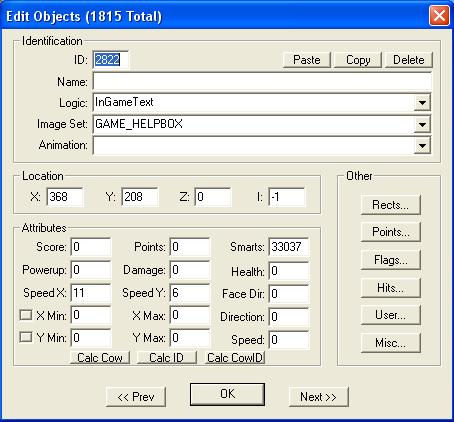454x422 pixels.
Task: Go to the next object
Action: tap(319, 397)
